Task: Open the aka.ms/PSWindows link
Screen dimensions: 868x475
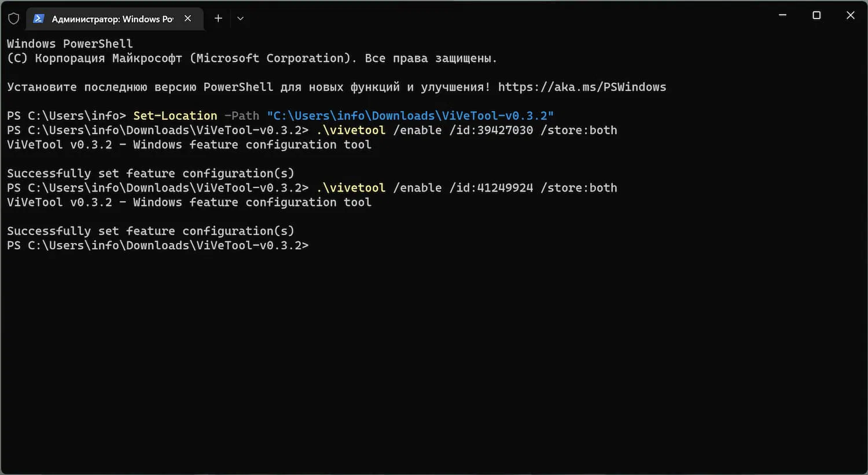Action: [x=582, y=87]
